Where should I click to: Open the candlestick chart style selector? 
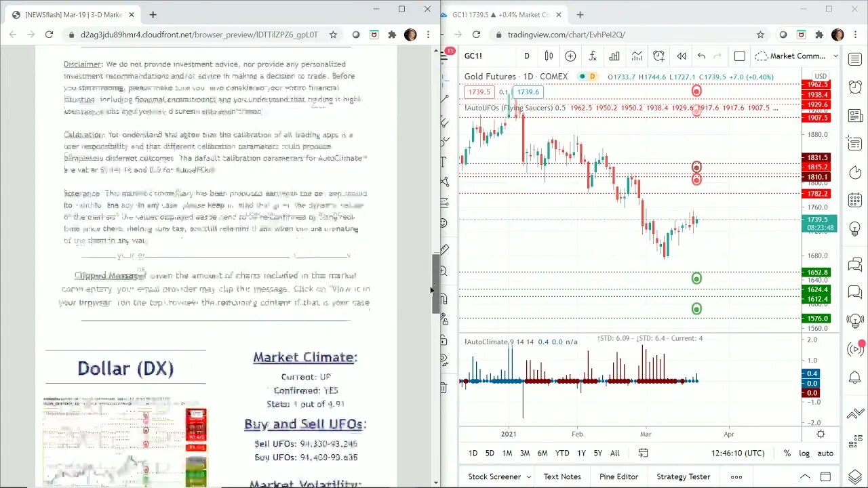(549, 56)
